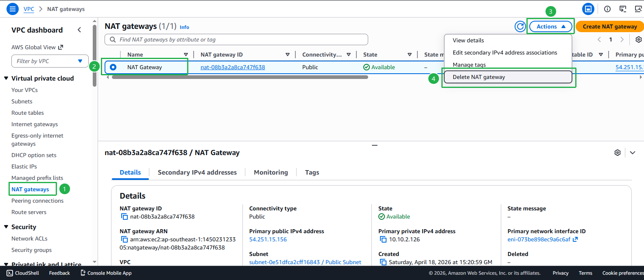This screenshot has height=280, width=644.
Task: Switch to the Monitoring tab
Action: pos(271,173)
